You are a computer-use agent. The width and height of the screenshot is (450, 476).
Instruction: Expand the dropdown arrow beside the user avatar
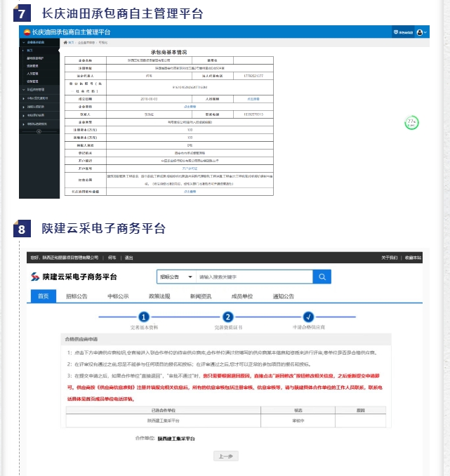click(x=425, y=32)
